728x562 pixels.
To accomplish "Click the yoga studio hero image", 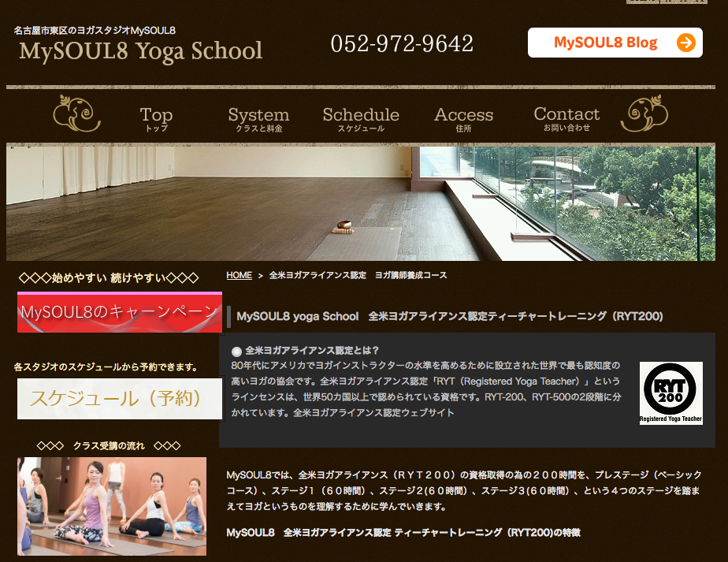I will tap(360, 203).
